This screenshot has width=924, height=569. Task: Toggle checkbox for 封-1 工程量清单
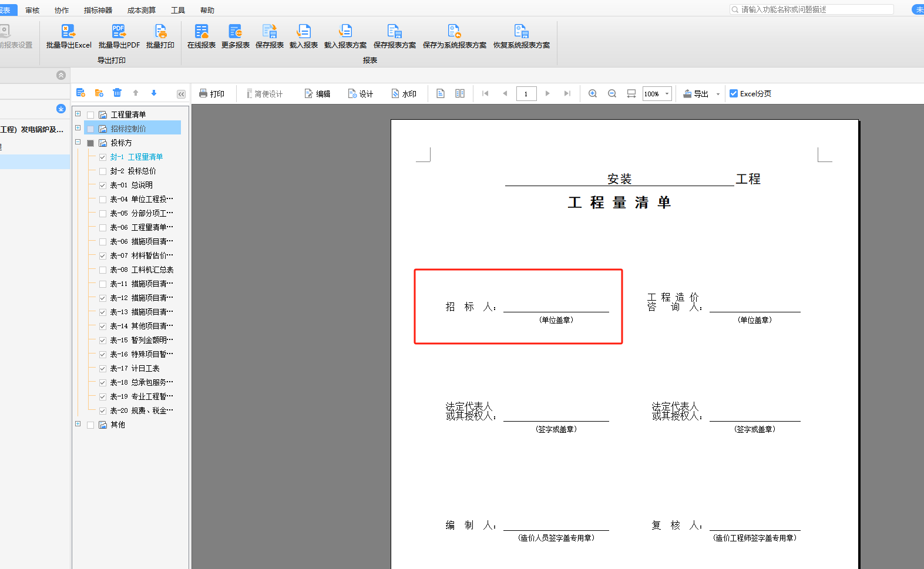[103, 157]
